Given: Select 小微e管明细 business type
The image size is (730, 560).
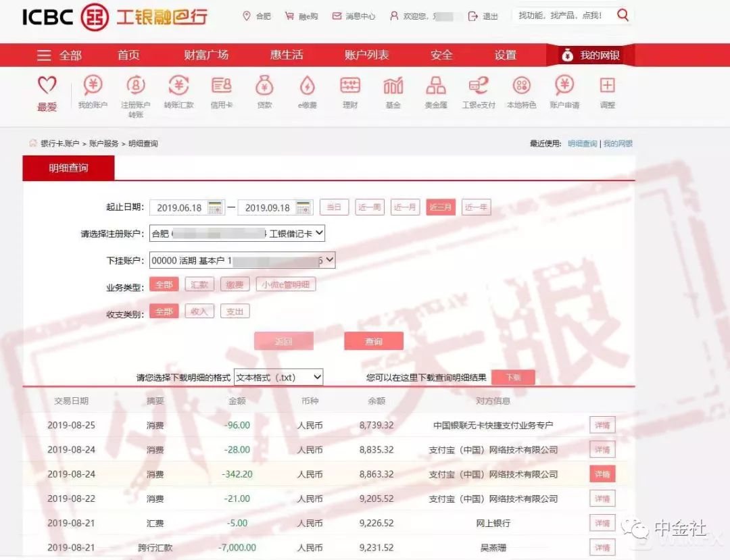Looking at the screenshot, I should (286, 284).
